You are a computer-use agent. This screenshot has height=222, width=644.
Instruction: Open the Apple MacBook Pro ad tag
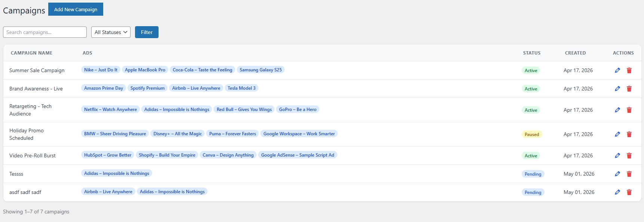(145, 70)
